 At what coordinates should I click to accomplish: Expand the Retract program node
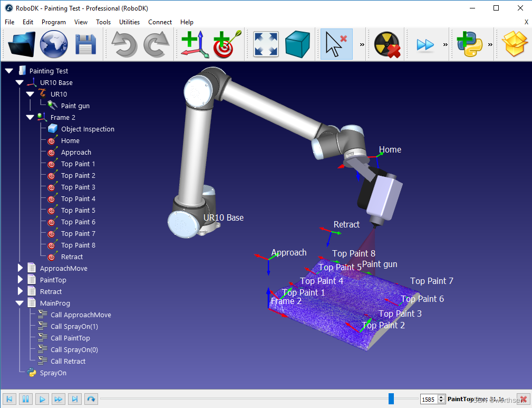coord(20,291)
